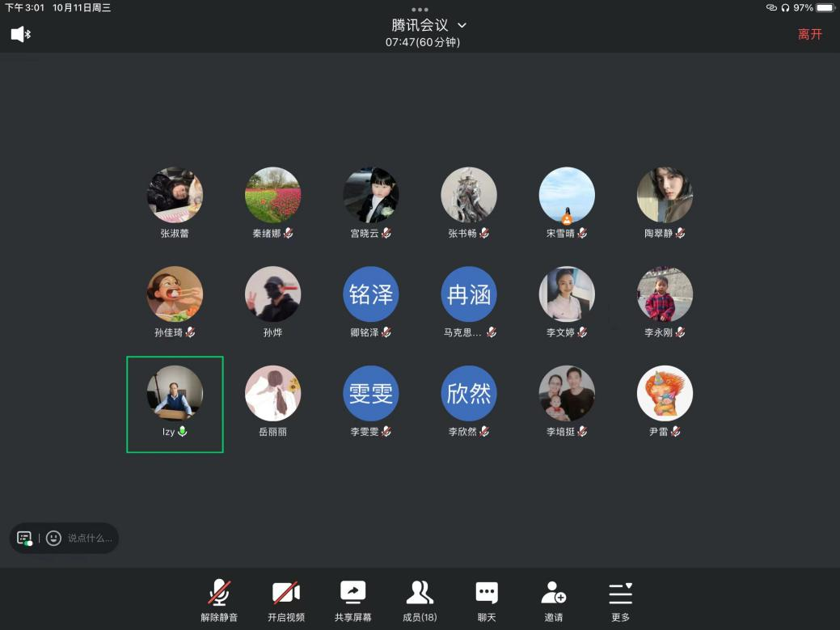The image size is (840, 630).
Task: Select the lzy participant tile
Action: point(175,404)
